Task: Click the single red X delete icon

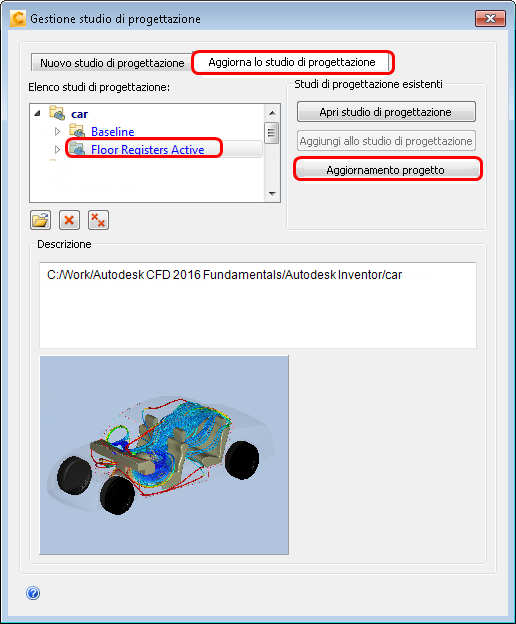Action: [x=69, y=220]
